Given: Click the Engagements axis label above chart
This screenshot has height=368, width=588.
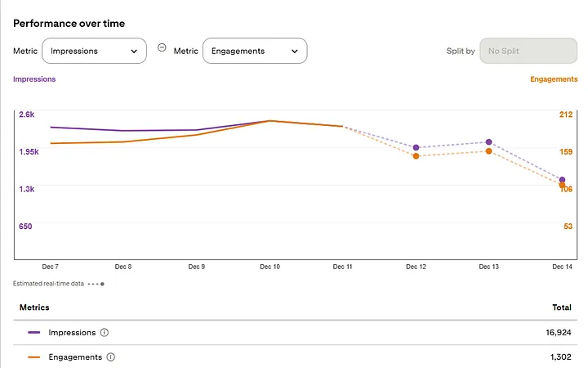Looking at the screenshot, I should pyautogui.click(x=551, y=79).
